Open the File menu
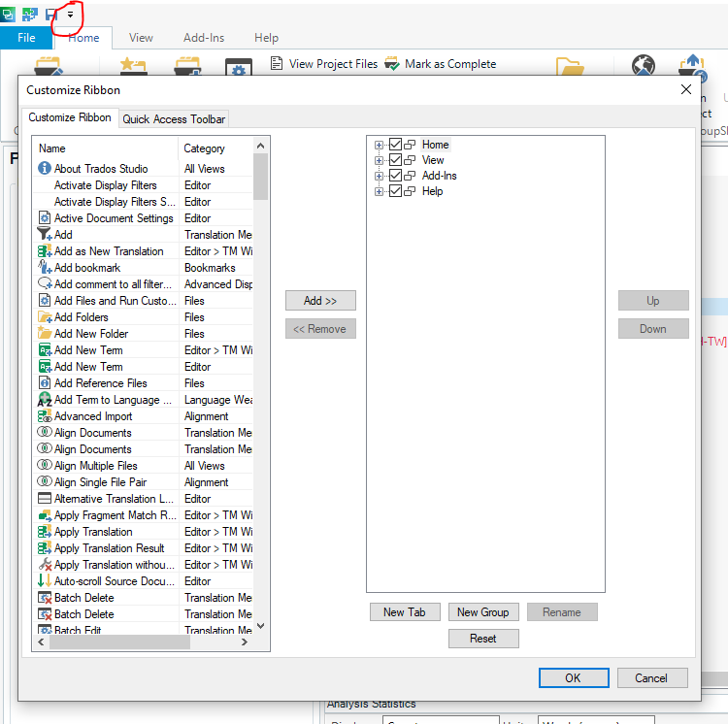728x724 pixels. [x=26, y=38]
